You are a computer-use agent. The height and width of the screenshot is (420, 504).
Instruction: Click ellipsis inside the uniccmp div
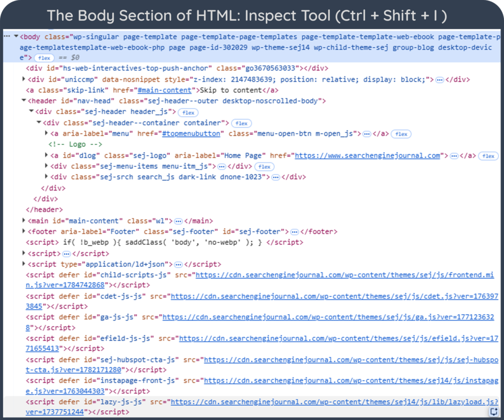click(440, 80)
